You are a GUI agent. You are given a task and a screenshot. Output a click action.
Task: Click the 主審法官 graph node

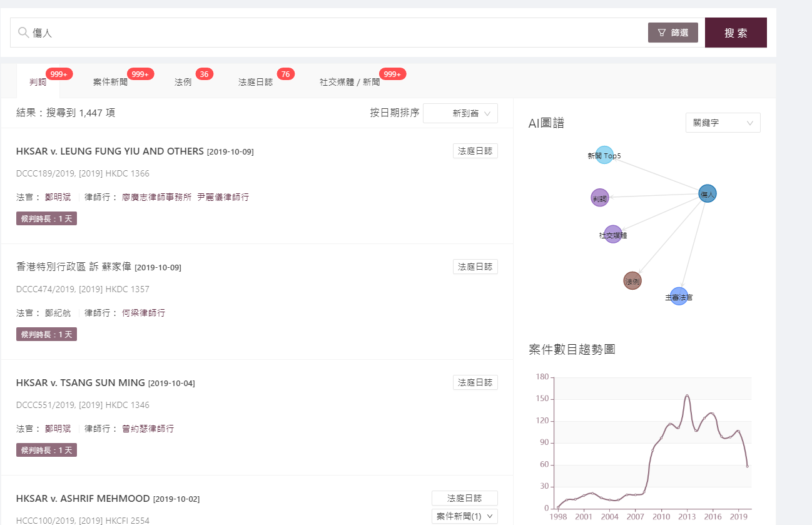pyautogui.click(x=679, y=297)
